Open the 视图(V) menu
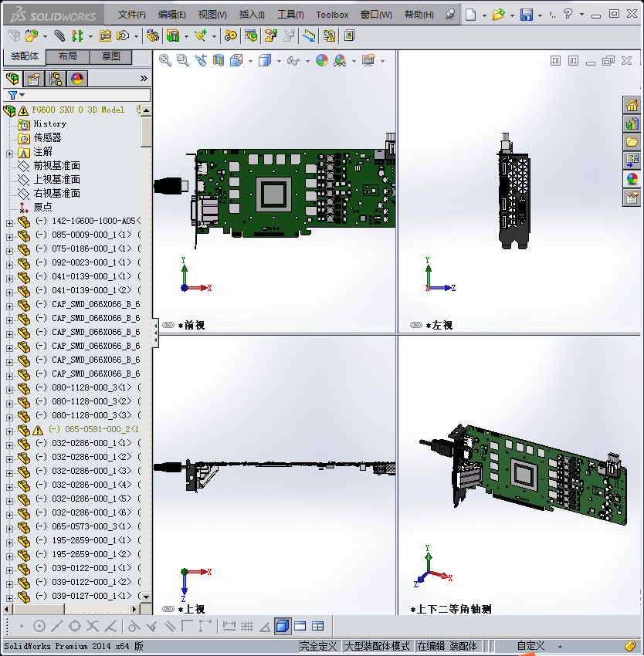This screenshot has width=644, height=656. pyautogui.click(x=212, y=15)
